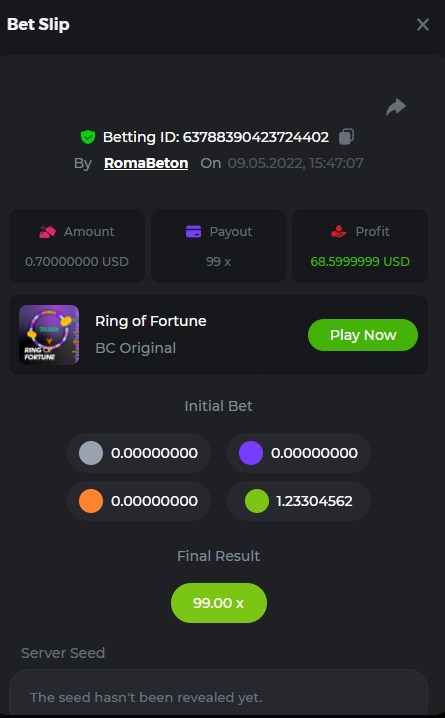Close the Bet Slip panel
This screenshot has height=718, width=445.
[423, 24]
